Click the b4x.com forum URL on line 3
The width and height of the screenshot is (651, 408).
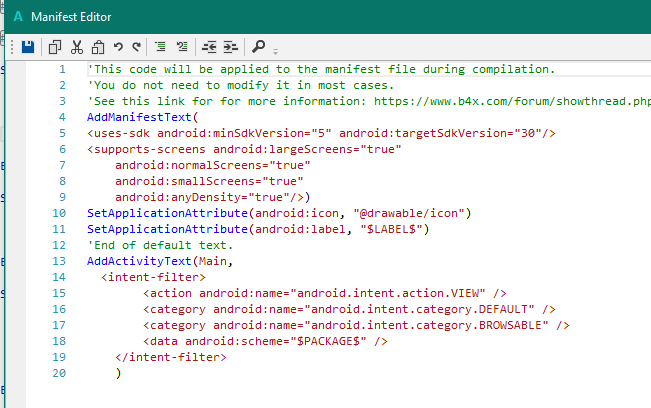[512, 101]
